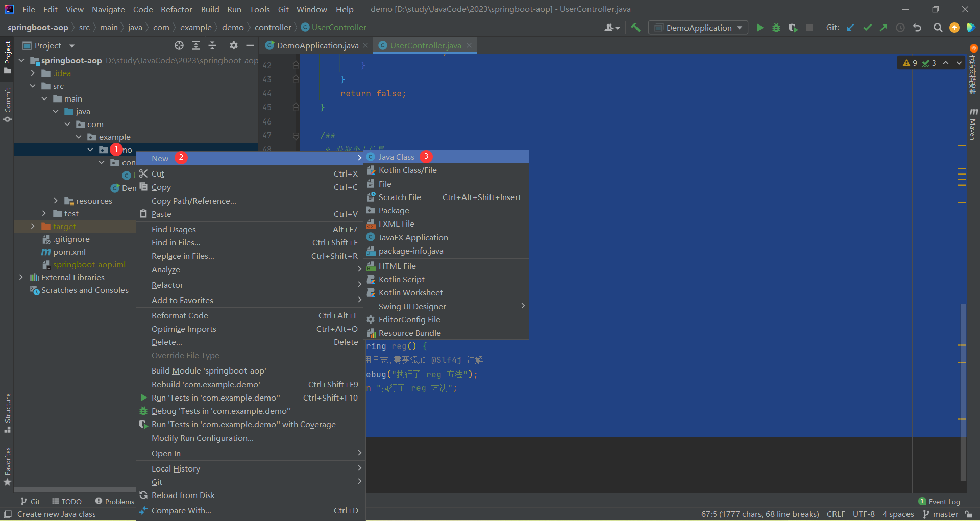This screenshot has width=980, height=521.
Task: Collapse all icon in Project panel
Action: tap(212, 45)
